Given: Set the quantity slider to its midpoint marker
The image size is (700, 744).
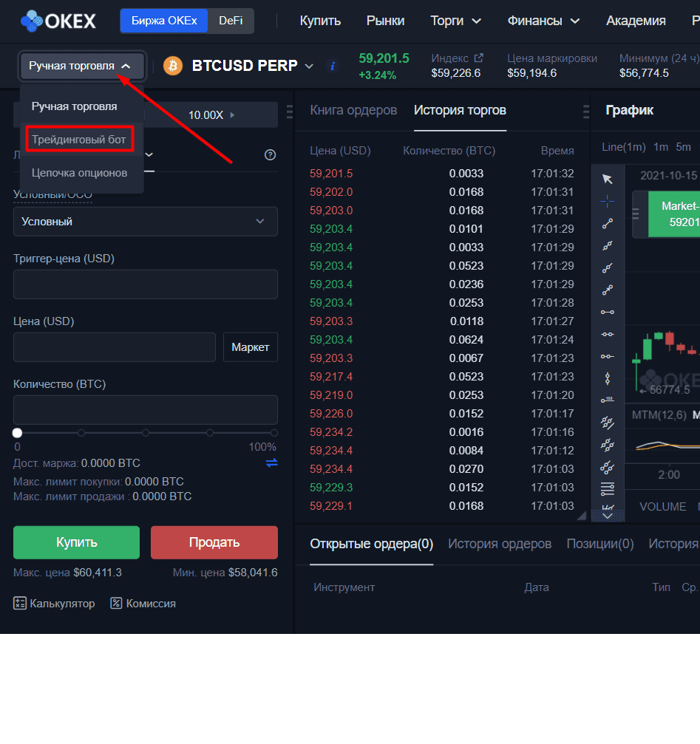Looking at the screenshot, I should pos(146,433).
